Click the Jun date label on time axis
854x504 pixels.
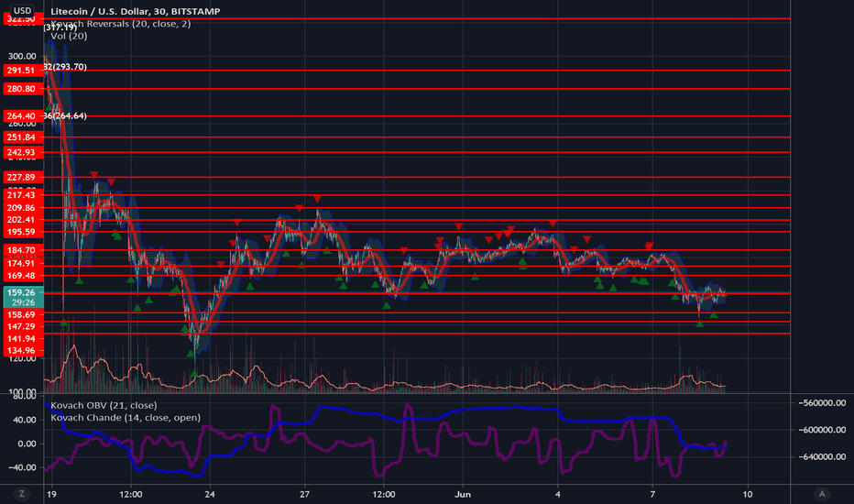(x=463, y=495)
